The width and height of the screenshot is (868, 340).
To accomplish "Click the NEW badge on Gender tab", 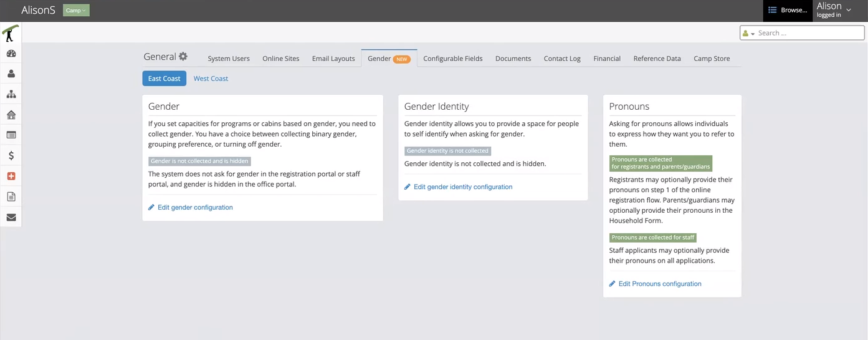I will (x=402, y=59).
